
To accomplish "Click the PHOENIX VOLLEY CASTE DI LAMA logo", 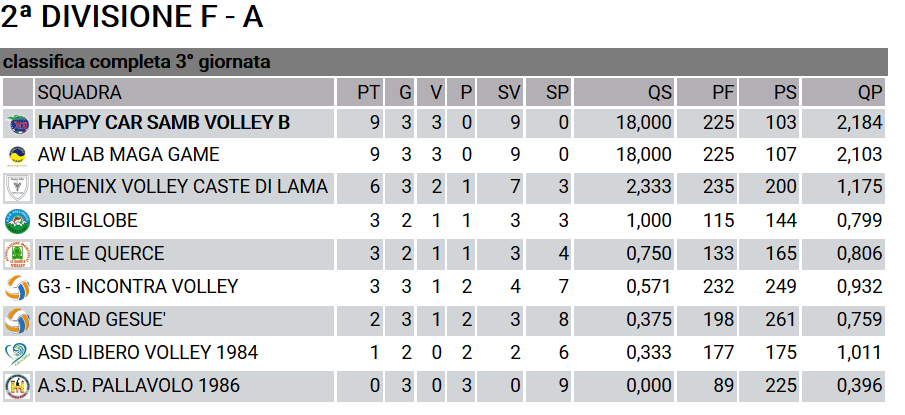I will coord(17,188).
